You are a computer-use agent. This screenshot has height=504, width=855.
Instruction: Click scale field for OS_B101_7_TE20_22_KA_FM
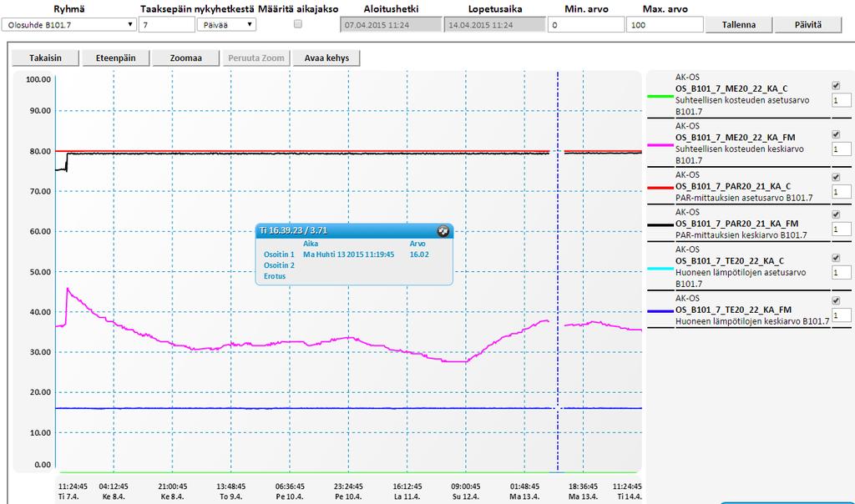click(x=841, y=315)
